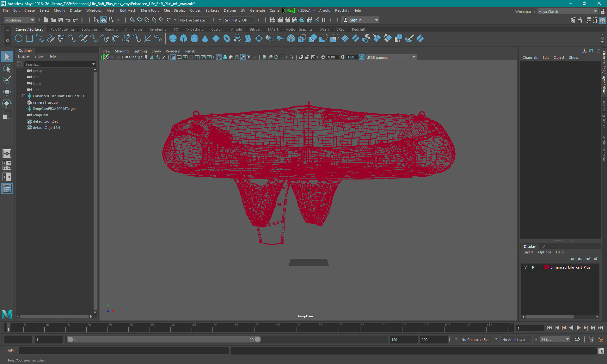Click the Arnold menu item
607x364 pixels.
(x=326, y=10)
